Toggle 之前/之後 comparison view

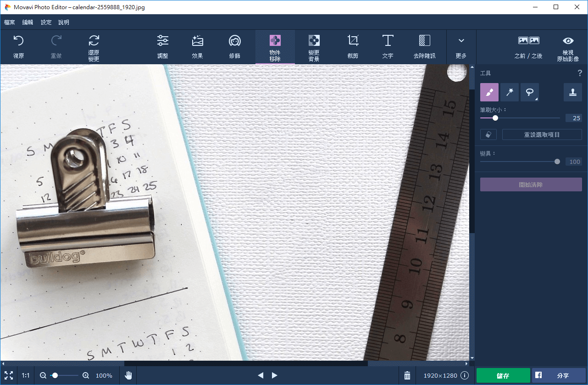coord(528,47)
